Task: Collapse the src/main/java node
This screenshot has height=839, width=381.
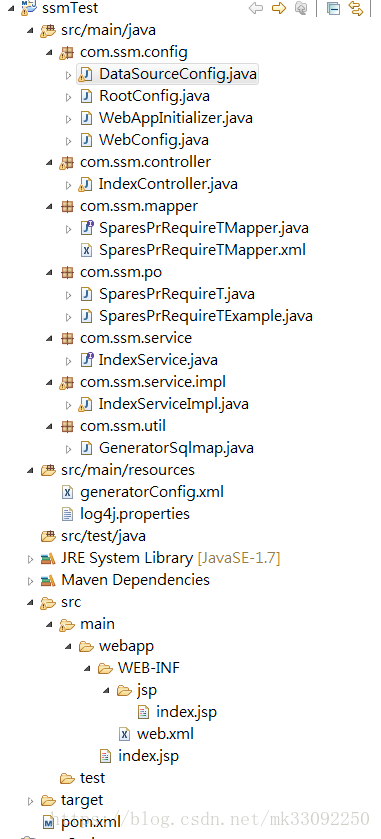Action: tap(31, 31)
